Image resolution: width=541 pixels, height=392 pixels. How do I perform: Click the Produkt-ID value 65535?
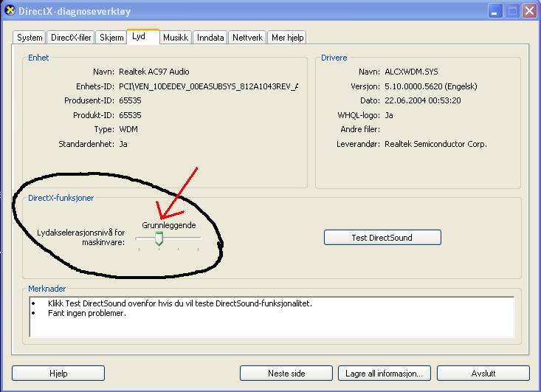coord(130,115)
